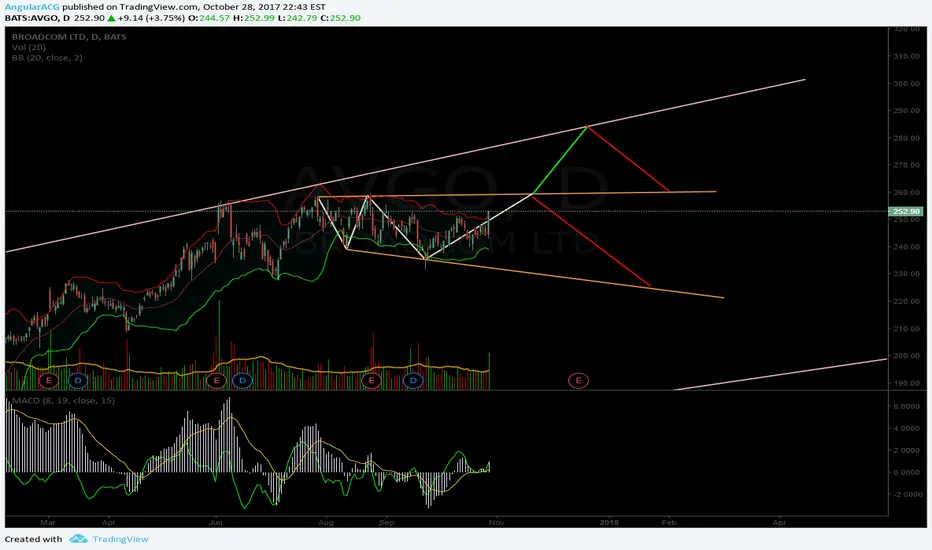Click the 2018 label on the time axis

(609, 523)
